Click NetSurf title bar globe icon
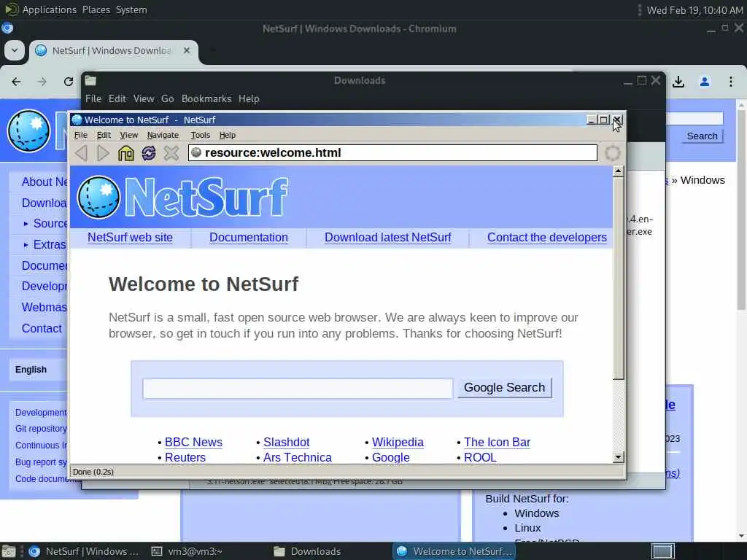 tap(77, 120)
